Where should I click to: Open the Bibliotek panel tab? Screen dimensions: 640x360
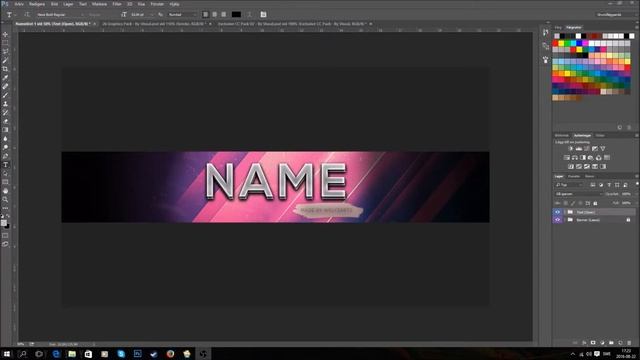[562, 136]
